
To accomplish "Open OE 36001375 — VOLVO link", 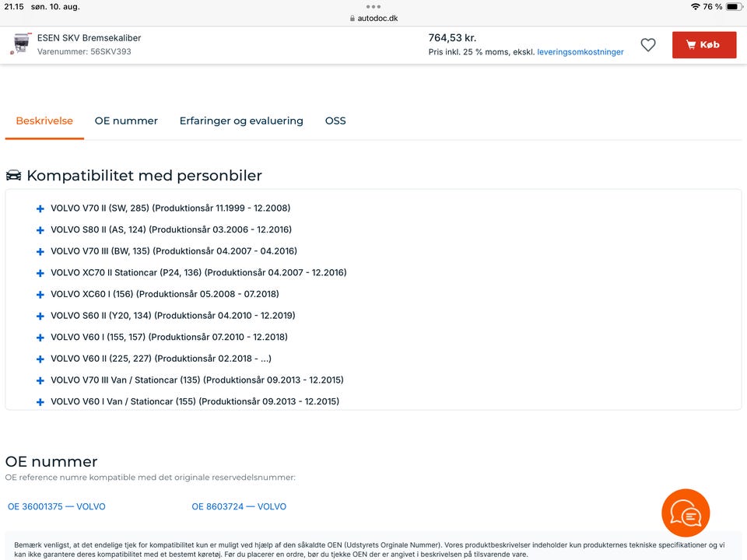I will coord(57,507).
